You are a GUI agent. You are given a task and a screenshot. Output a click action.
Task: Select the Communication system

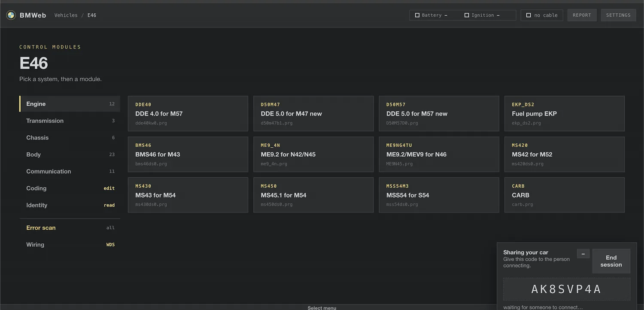(x=70, y=171)
